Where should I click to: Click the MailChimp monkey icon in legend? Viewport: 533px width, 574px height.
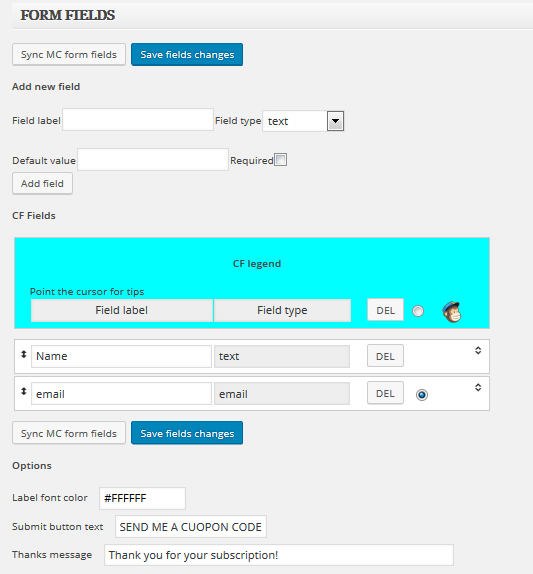point(452,312)
